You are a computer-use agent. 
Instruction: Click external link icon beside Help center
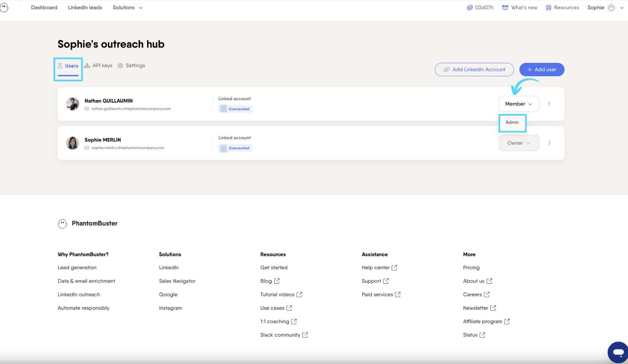(x=394, y=268)
